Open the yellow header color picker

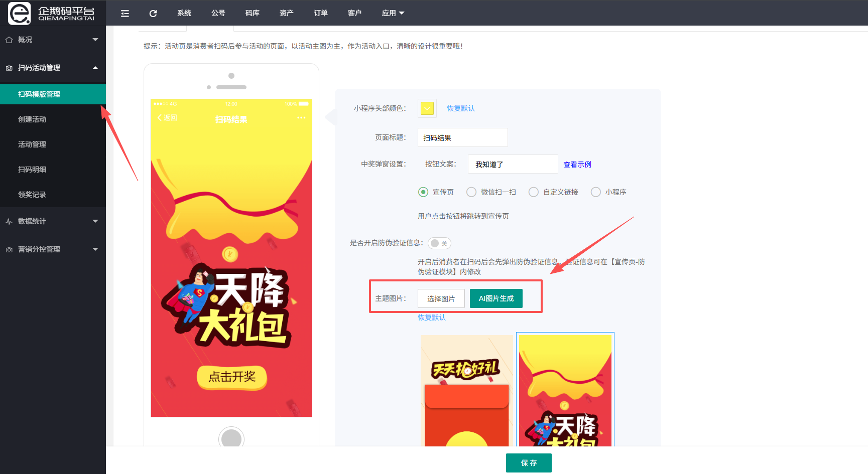pos(427,108)
